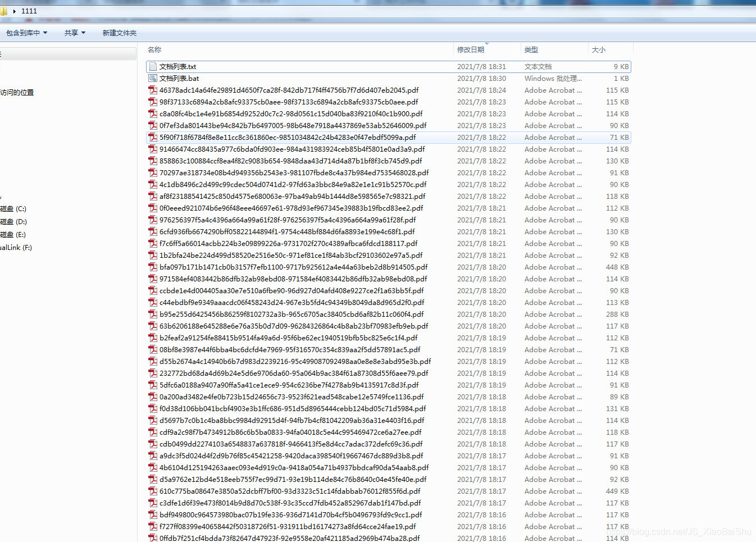Viewport: 756px width, 542px height.
Task: Select file name d55b2674a4c14940b6b7d983d2239216 pdf
Action: pos(295,361)
